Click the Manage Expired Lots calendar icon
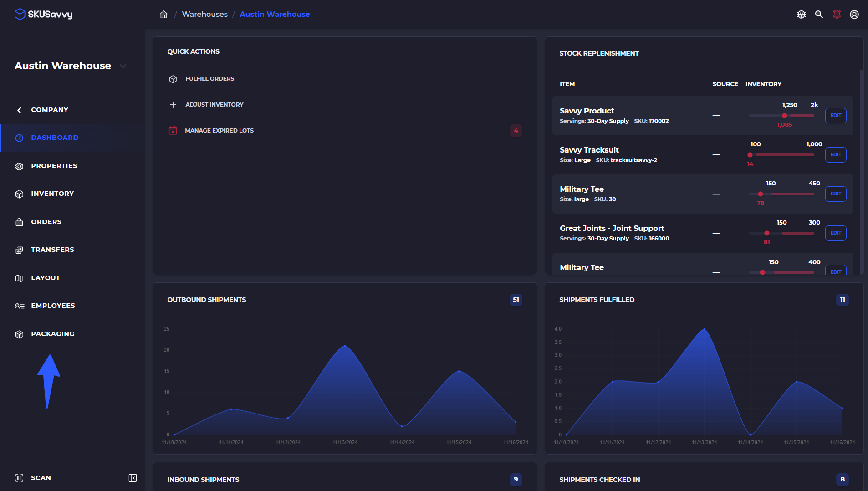This screenshot has height=491, width=868. (x=173, y=131)
